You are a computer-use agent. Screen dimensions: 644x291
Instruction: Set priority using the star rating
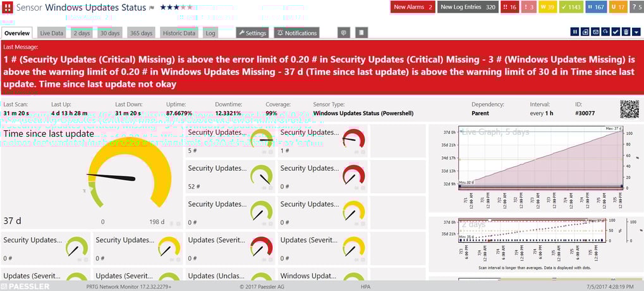176,8
